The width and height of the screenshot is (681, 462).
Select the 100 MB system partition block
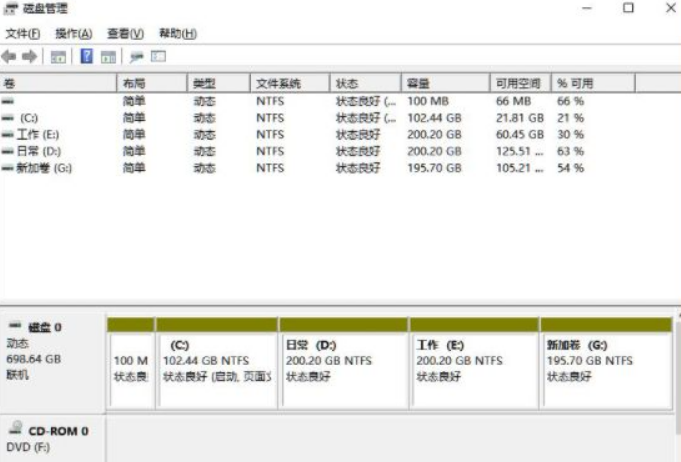[x=130, y=370]
